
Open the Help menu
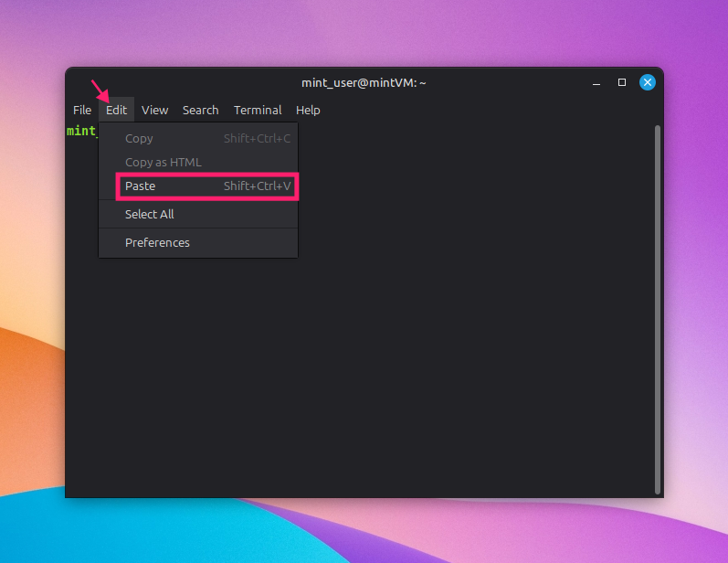coord(308,110)
